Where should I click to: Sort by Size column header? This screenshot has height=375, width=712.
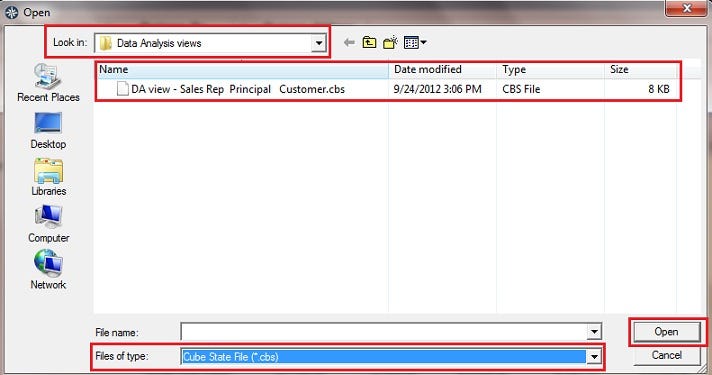[x=641, y=69]
